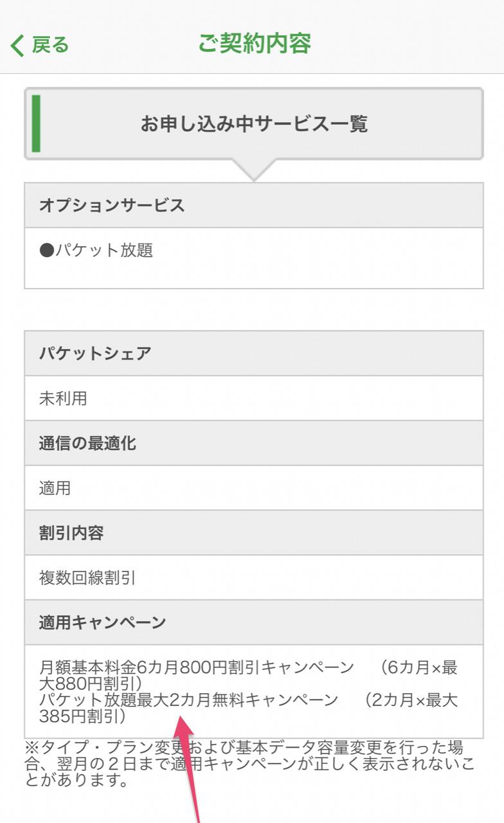Select the パケット放題 option entry
The image size is (504, 823).
point(104,251)
